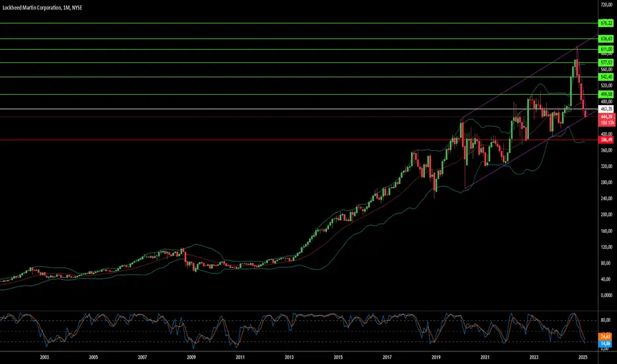
Task: Click the red 444,39 current price label
Action: (x=606, y=117)
